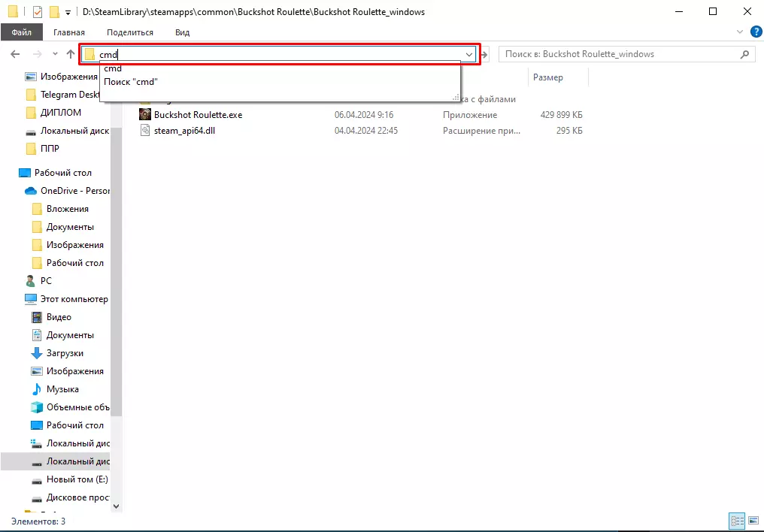This screenshot has width=764, height=532.
Task: Open the Объемные объекты 3D folder
Action: point(78,407)
